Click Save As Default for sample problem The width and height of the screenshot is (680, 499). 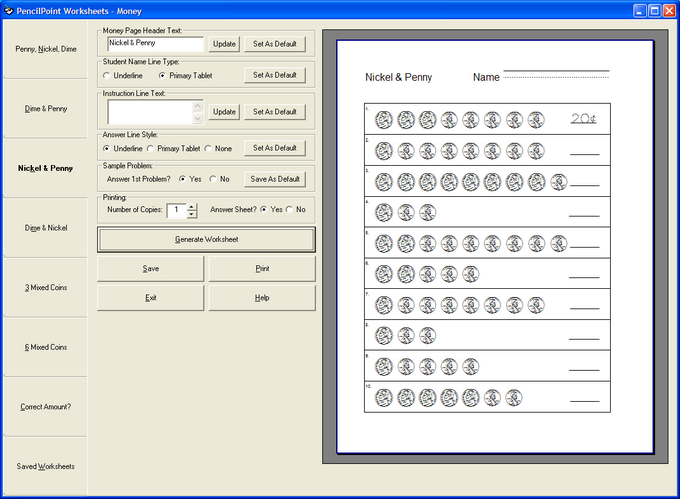pos(275,179)
